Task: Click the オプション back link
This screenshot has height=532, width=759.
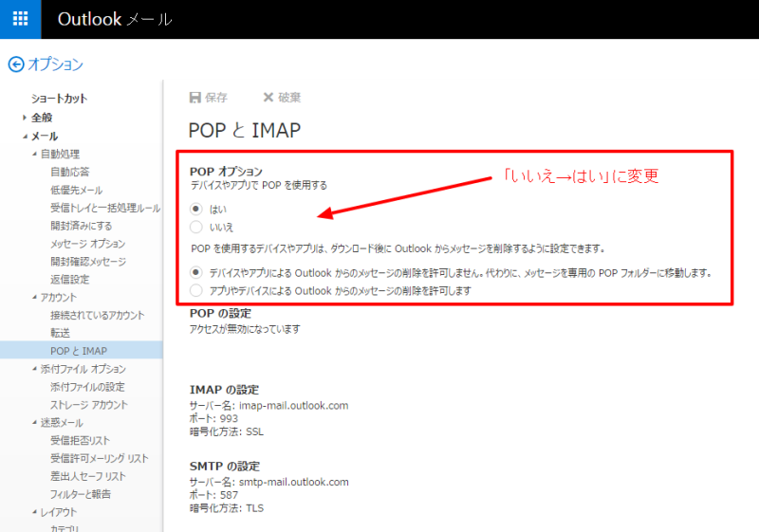Action: (56, 64)
